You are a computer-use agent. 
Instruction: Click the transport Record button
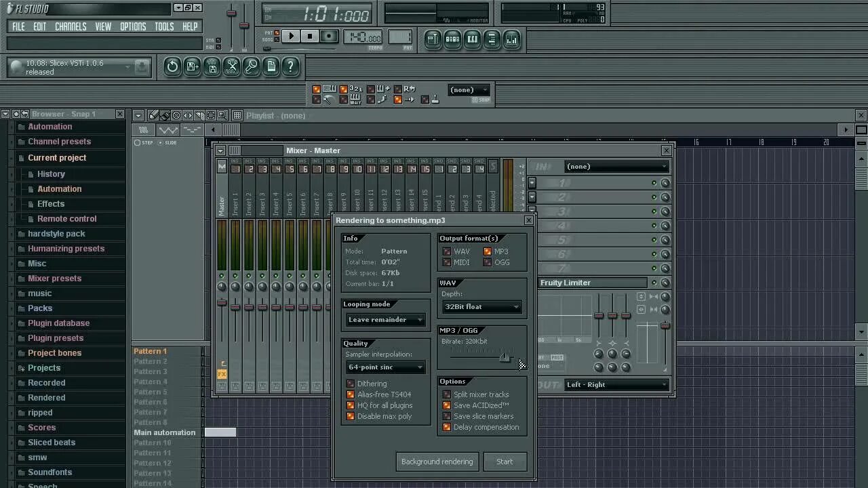pyautogui.click(x=329, y=37)
